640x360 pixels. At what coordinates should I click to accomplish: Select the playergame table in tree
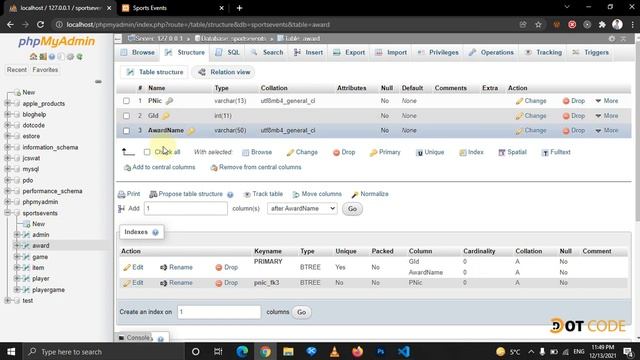48,290
